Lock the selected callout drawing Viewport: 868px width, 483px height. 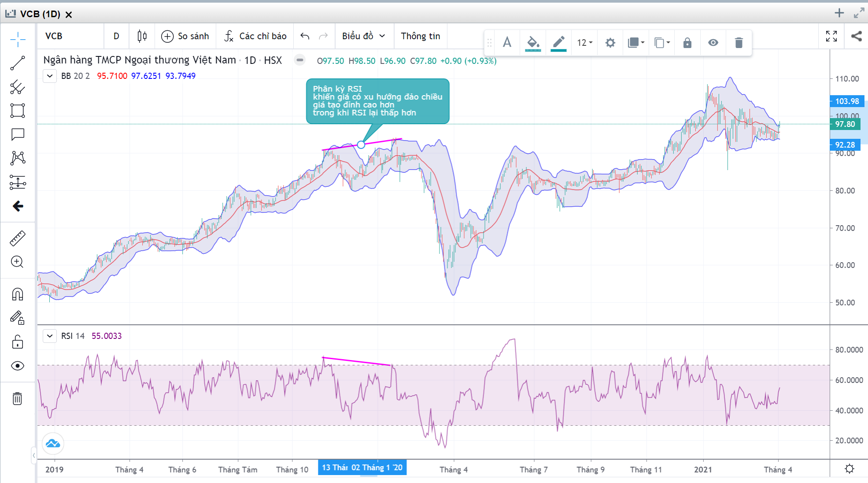tap(687, 43)
